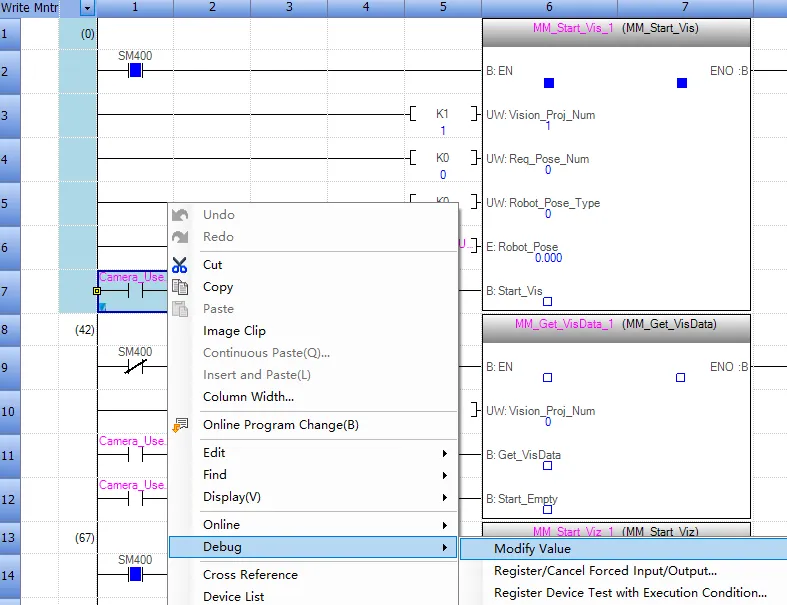Click the Cut scissors icon
The width and height of the screenshot is (787, 605).
click(180, 265)
